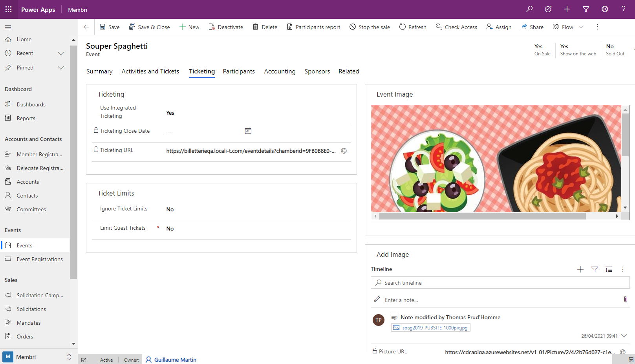Open the Power Apps app launcher waffle
The image size is (635, 364).
8,9
